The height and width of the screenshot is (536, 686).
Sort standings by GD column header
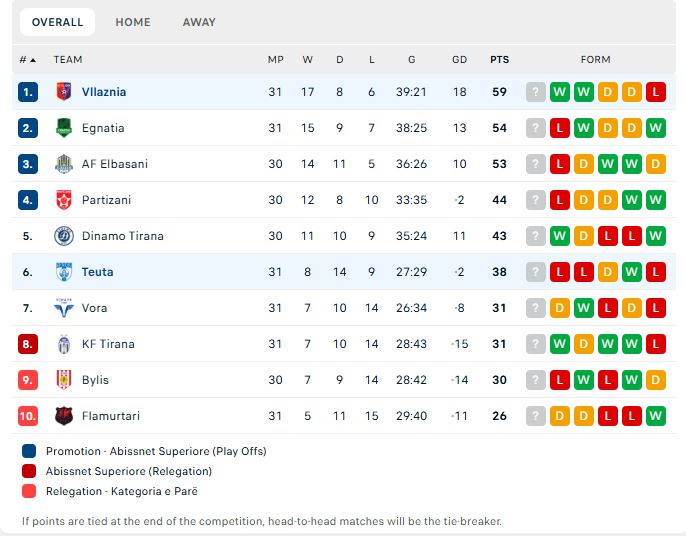pyautogui.click(x=459, y=60)
